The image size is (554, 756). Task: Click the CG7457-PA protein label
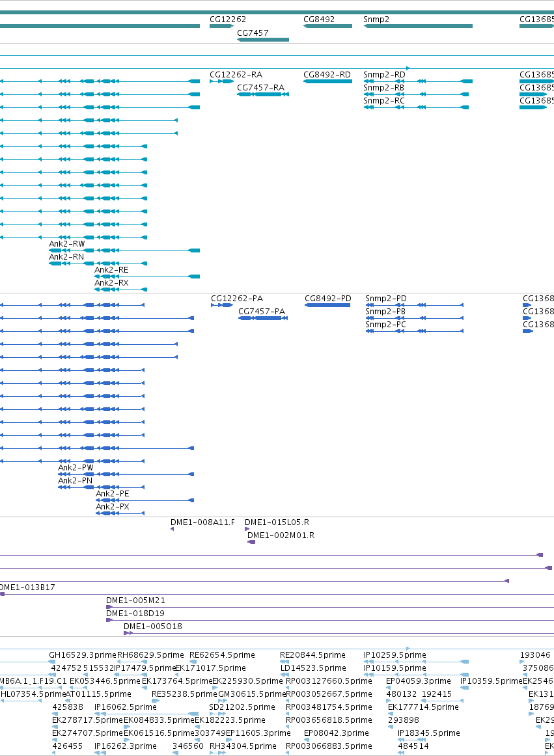click(262, 312)
